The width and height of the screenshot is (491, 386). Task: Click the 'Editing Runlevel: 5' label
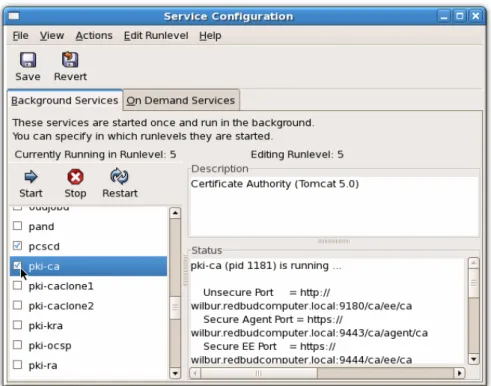point(297,155)
